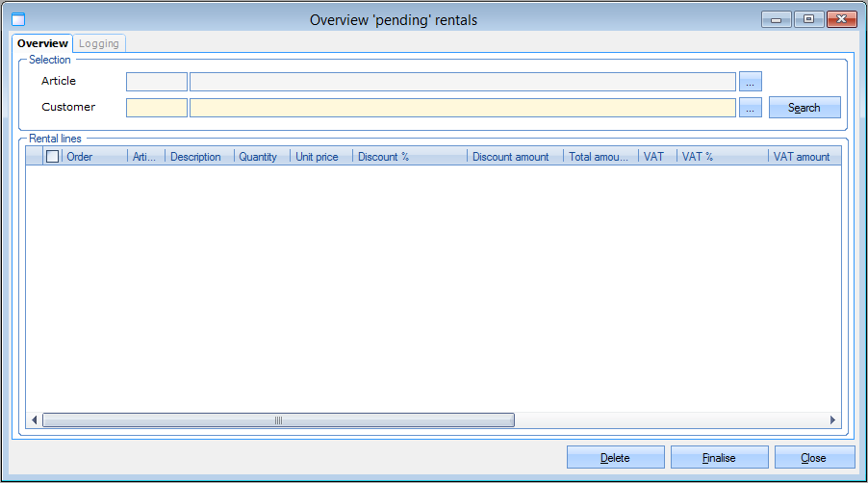
Task: Sort by Discount amount column header
Action: tap(514, 157)
